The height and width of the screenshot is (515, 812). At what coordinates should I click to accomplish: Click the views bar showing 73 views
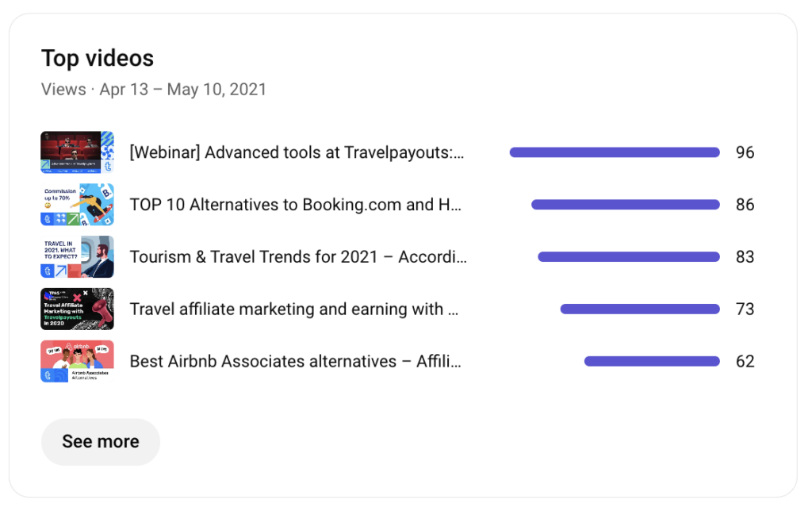click(x=640, y=309)
